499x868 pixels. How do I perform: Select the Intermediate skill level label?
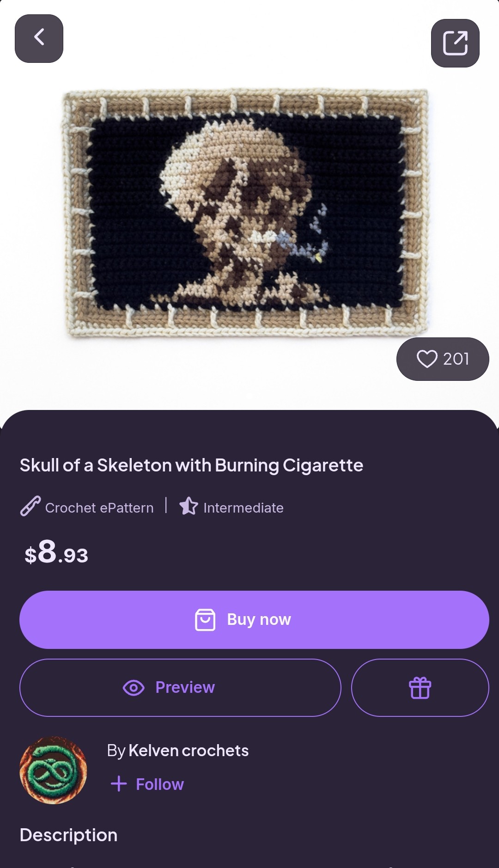pos(243,508)
